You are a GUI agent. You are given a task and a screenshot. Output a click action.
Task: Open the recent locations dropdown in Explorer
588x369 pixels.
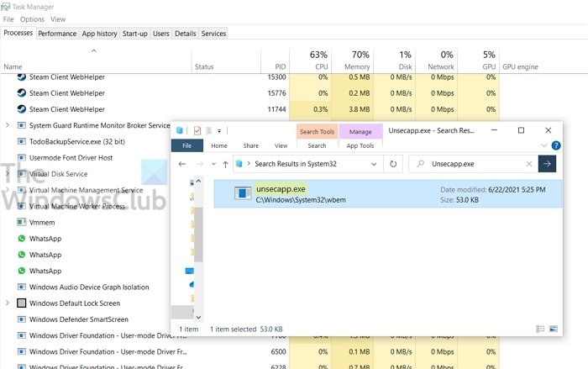(213, 164)
